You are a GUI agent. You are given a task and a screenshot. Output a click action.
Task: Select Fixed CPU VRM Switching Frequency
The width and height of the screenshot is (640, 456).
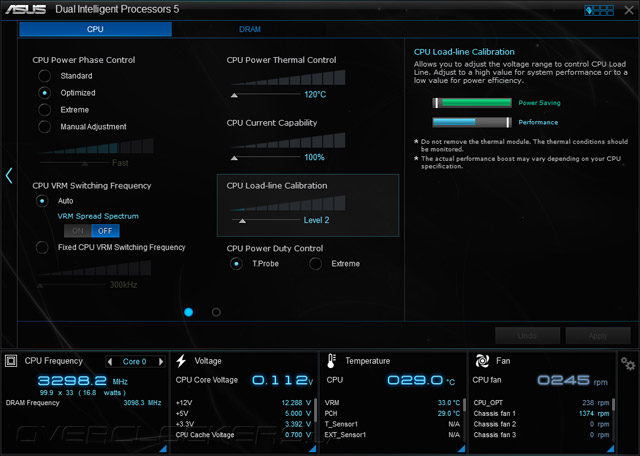coord(42,247)
